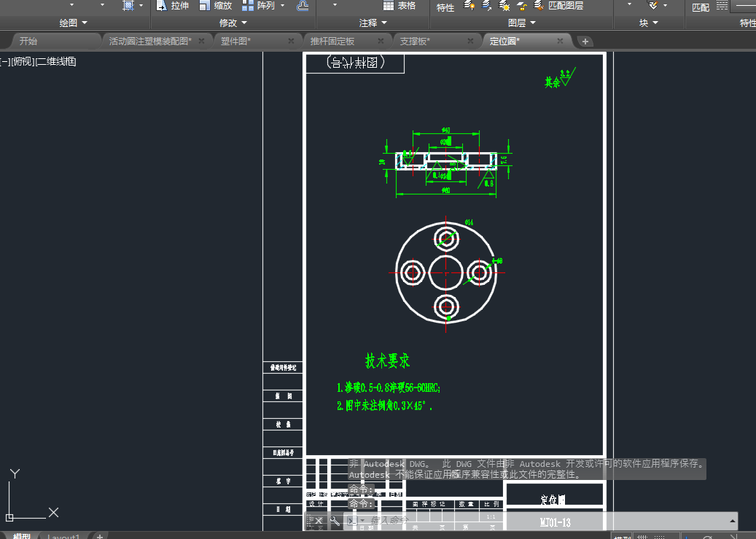Select the Scale (缩放) tool
This screenshot has height=539, width=756.
coord(216,5)
